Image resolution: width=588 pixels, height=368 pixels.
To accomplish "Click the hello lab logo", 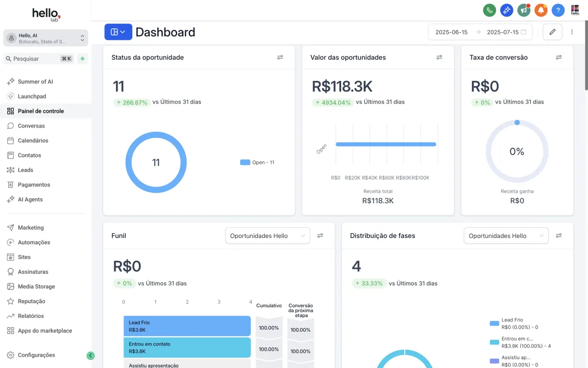I will point(46,15).
